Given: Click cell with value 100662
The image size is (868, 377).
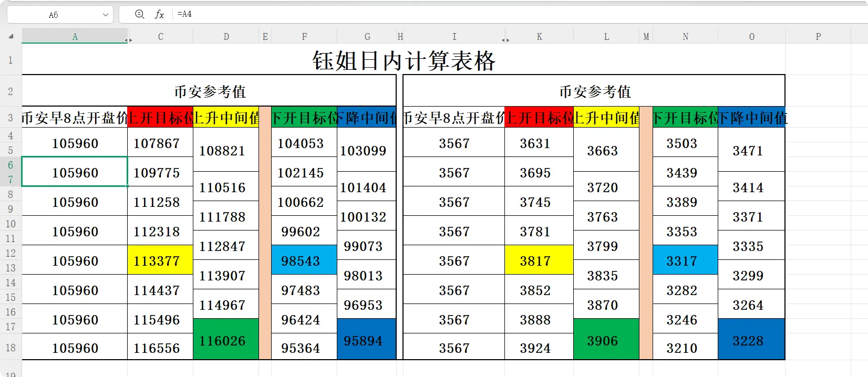Looking at the screenshot, I should pos(304,201).
